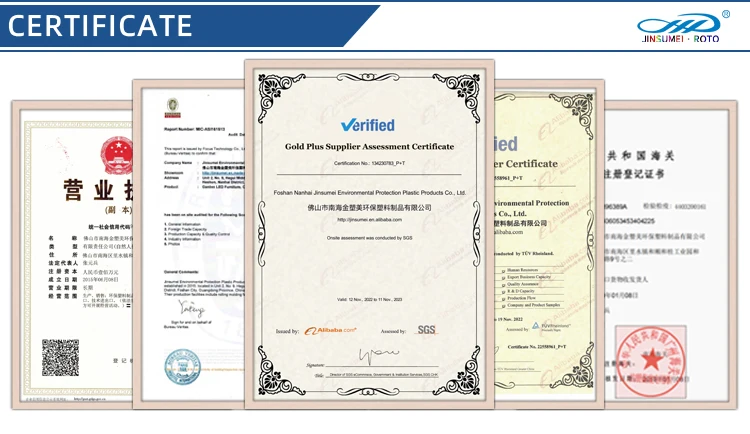Open the Bureau Veritas audit report
The height and width of the screenshot is (434, 750).
tap(189, 244)
